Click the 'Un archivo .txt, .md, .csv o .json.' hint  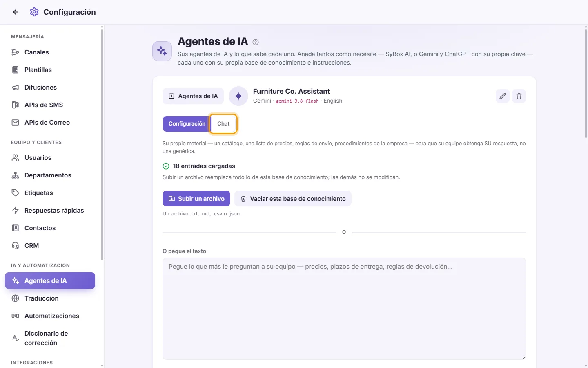tap(202, 214)
